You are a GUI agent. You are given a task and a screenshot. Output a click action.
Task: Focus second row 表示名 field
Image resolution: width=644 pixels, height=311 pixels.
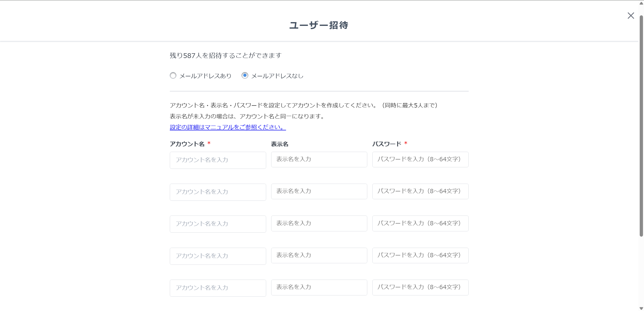[319, 191]
